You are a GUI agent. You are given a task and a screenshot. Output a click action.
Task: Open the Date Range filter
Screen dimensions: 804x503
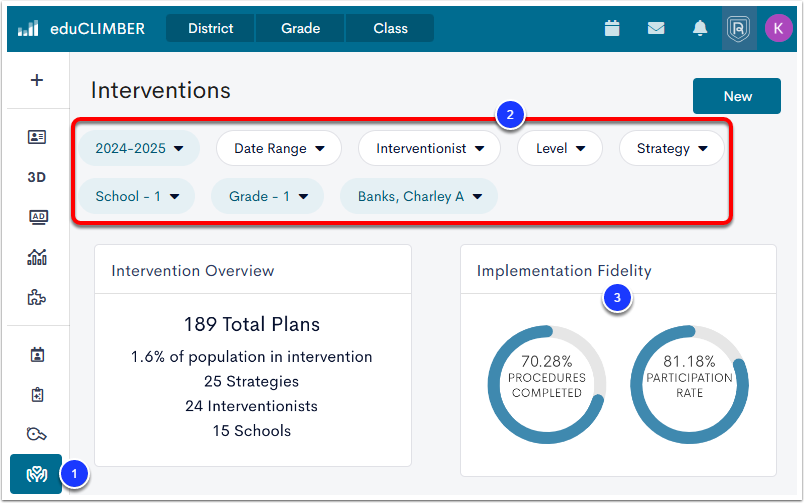(279, 148)
